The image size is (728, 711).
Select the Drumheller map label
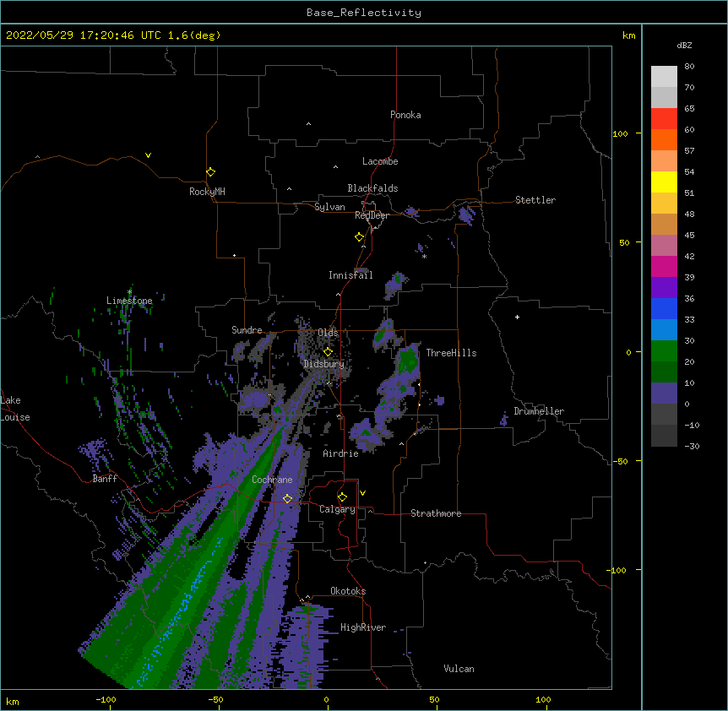[x=539, y=411]
